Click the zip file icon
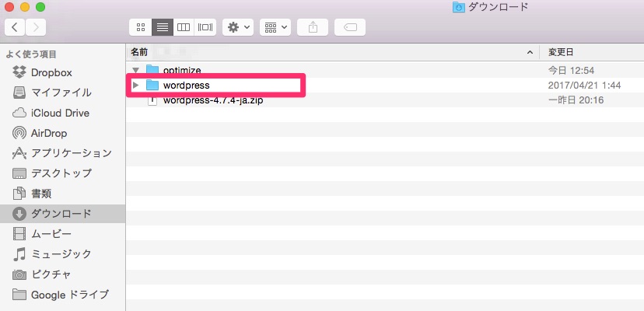 (152, 100)
